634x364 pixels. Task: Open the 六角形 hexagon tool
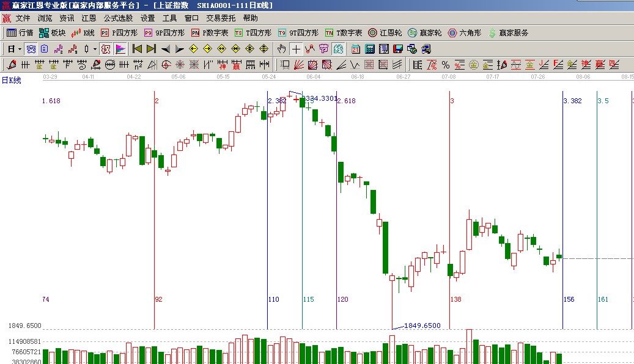[x=464, y=33]
